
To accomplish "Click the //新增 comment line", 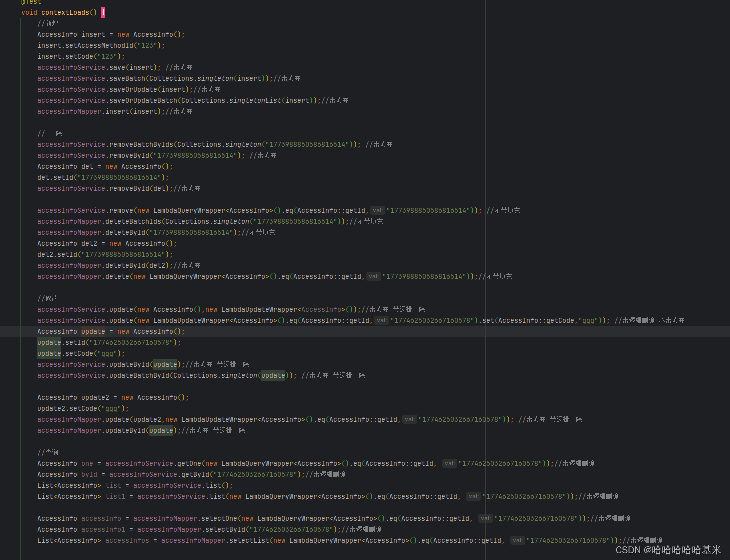I will (x=48, y=23).
